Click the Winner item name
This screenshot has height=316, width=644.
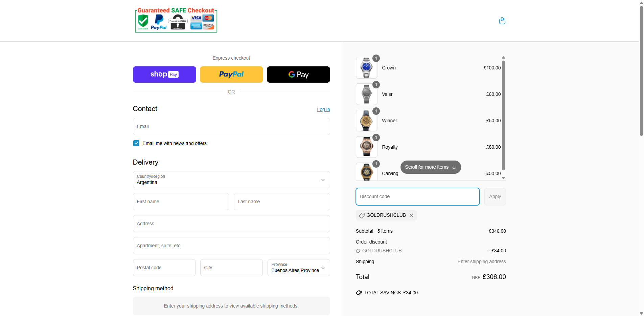[x=389, y=121]
